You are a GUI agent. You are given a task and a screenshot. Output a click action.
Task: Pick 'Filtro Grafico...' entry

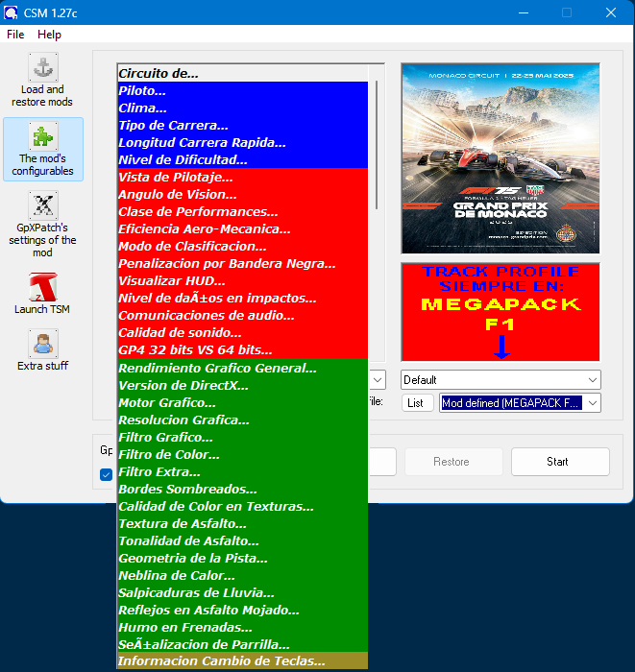pyautogui.click(x=243, y=437)
